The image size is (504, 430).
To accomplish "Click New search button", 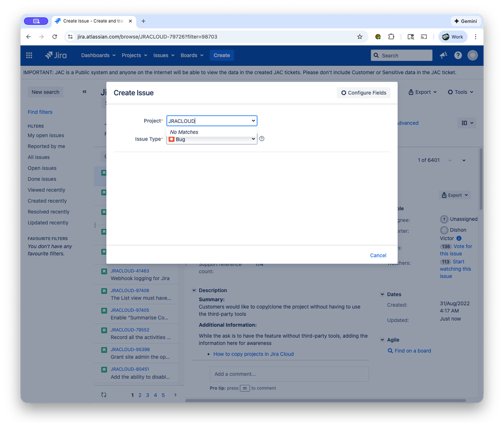I will pyautogui.click(x=45, y=92).
